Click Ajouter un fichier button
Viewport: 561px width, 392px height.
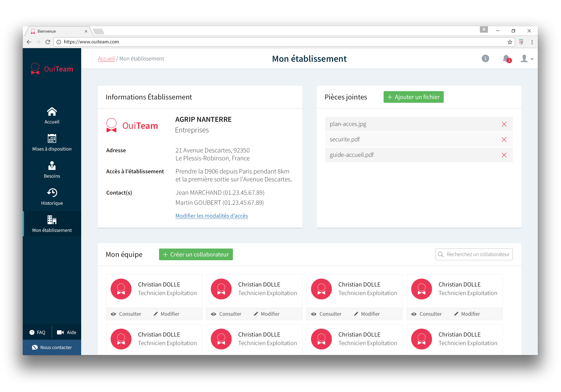pos(413,97)
